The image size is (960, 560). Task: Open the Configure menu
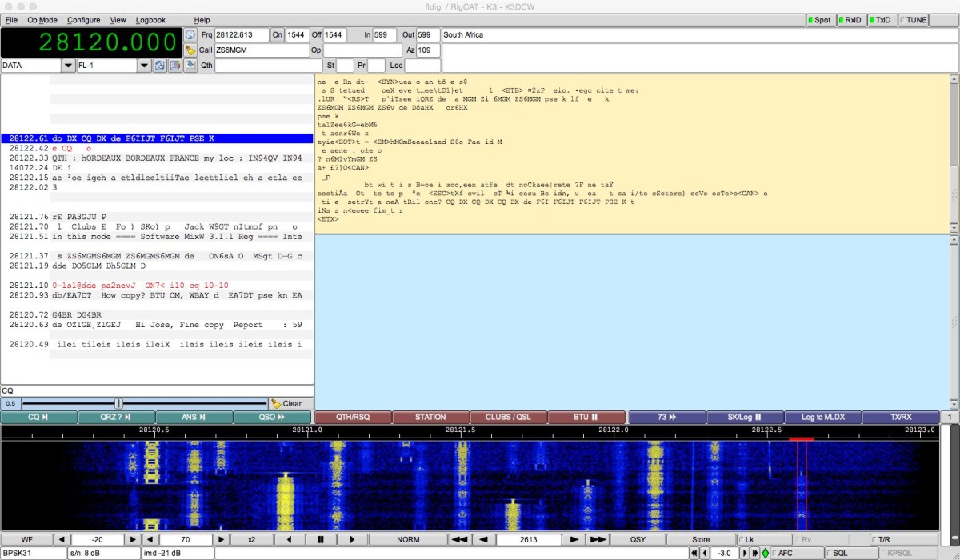[84, 20]
